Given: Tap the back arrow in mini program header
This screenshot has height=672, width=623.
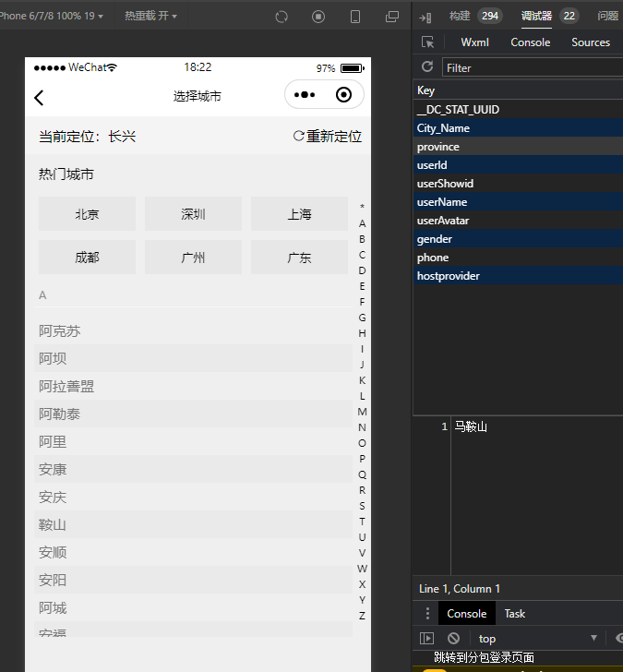Looking at the screenshot, I should (x=39, y=97).
